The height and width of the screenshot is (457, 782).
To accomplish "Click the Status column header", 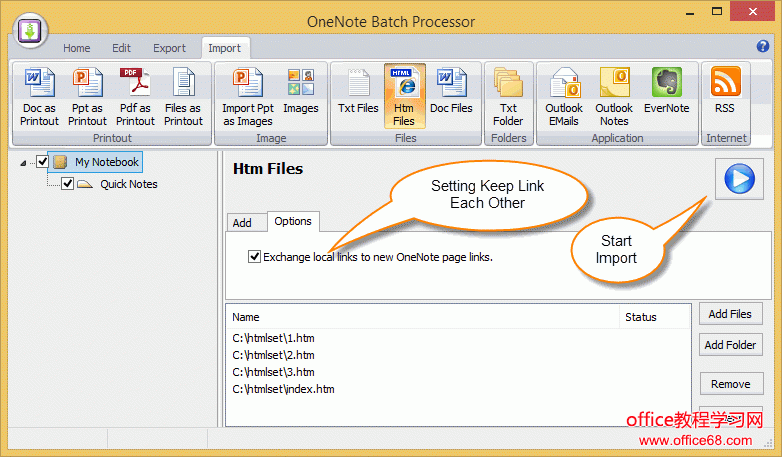I will click(x=655, y=317).
